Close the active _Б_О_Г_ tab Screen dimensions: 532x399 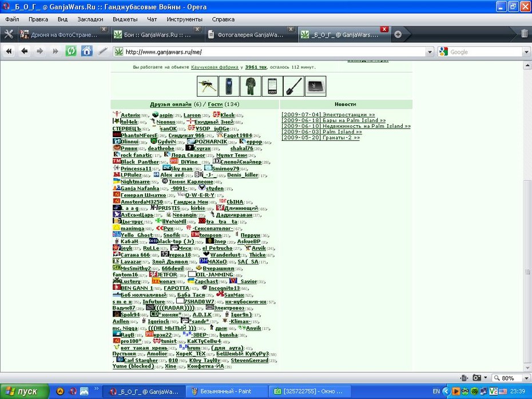pyautogui.click(x=384, y=29)
